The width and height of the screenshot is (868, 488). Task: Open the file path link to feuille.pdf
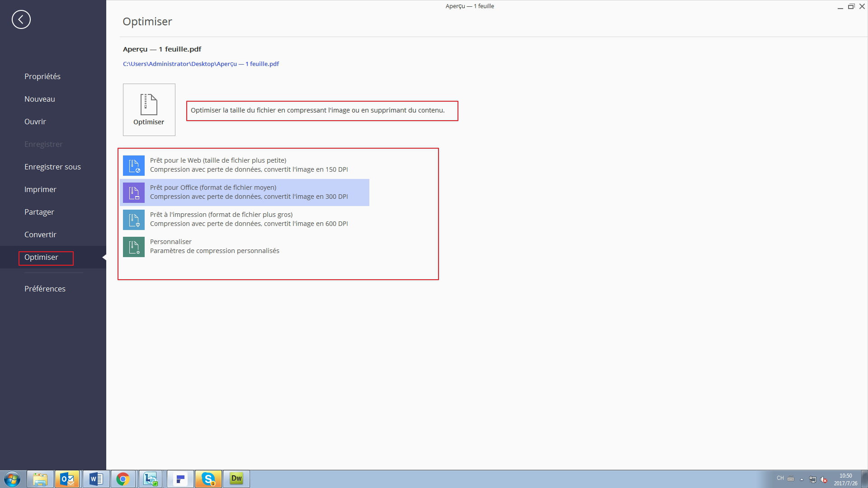click(x=201, y=64)
